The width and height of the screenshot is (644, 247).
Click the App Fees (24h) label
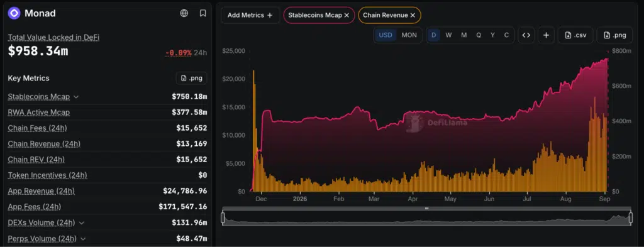35,206
